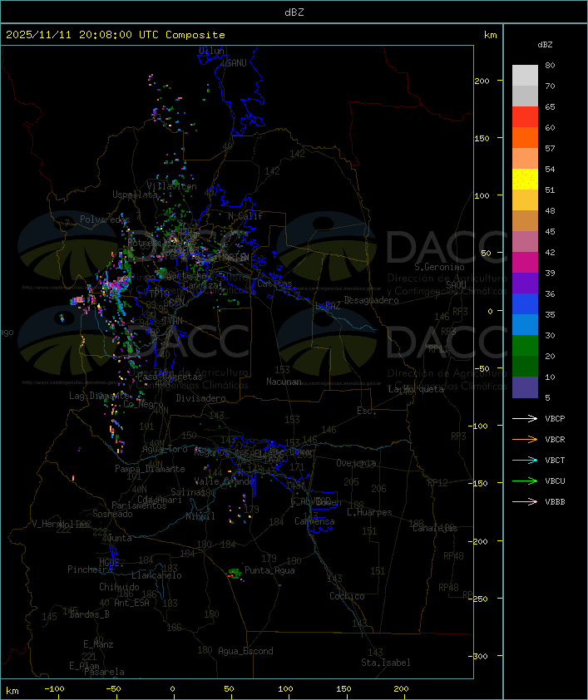Click the 'Llancanelo' map label
Image resolution: width=588 pixels, height=700 pixels.
(x=156, y=576)
